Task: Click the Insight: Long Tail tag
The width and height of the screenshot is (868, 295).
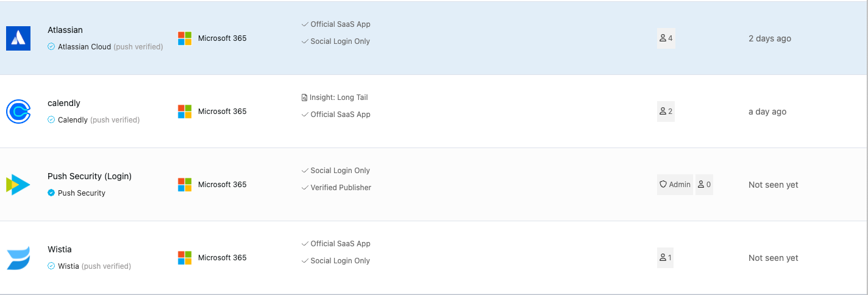Action: tap(335, 98)
